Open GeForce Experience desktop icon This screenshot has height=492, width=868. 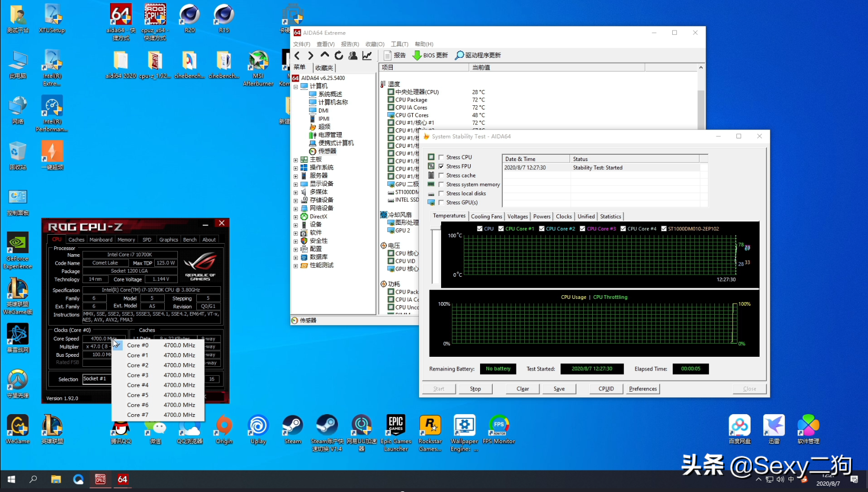tap(18, 250)
